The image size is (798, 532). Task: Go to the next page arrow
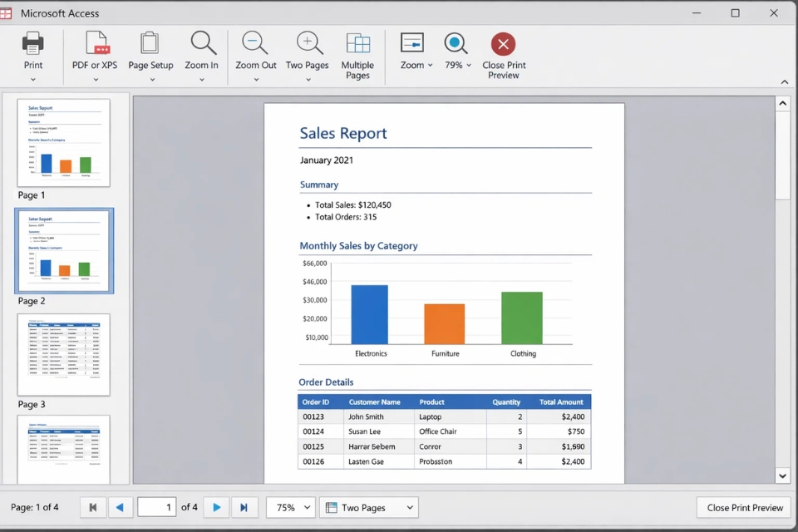point(216,508)
